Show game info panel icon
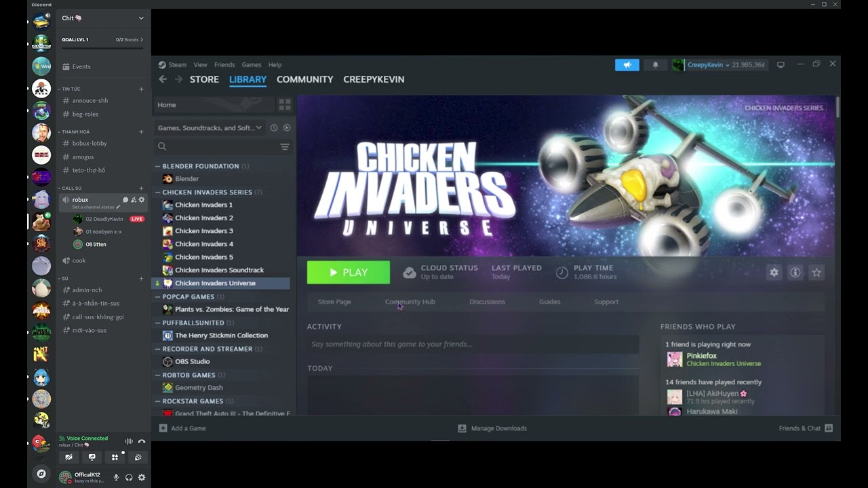 coord(795,272)
